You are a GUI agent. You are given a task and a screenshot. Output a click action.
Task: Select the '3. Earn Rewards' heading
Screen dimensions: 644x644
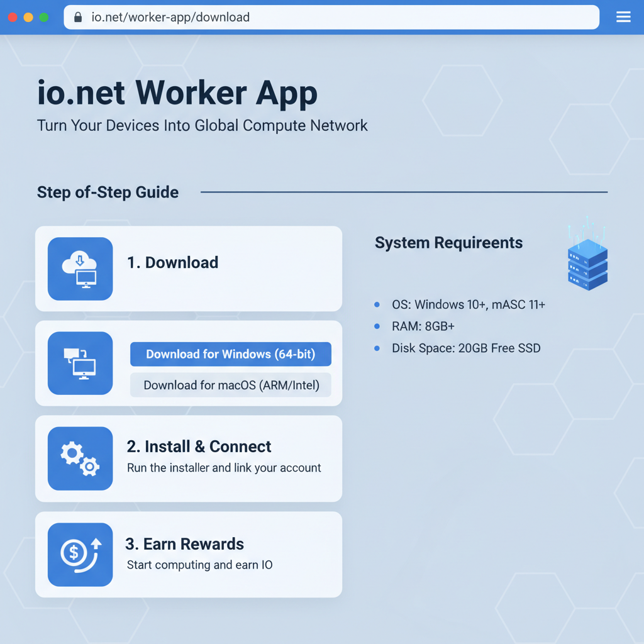point(184,544)
